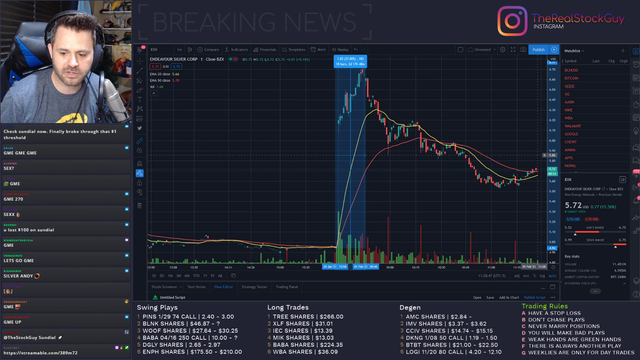
Task: Select the crosshair cursor tool
Action: pos(140,60)
